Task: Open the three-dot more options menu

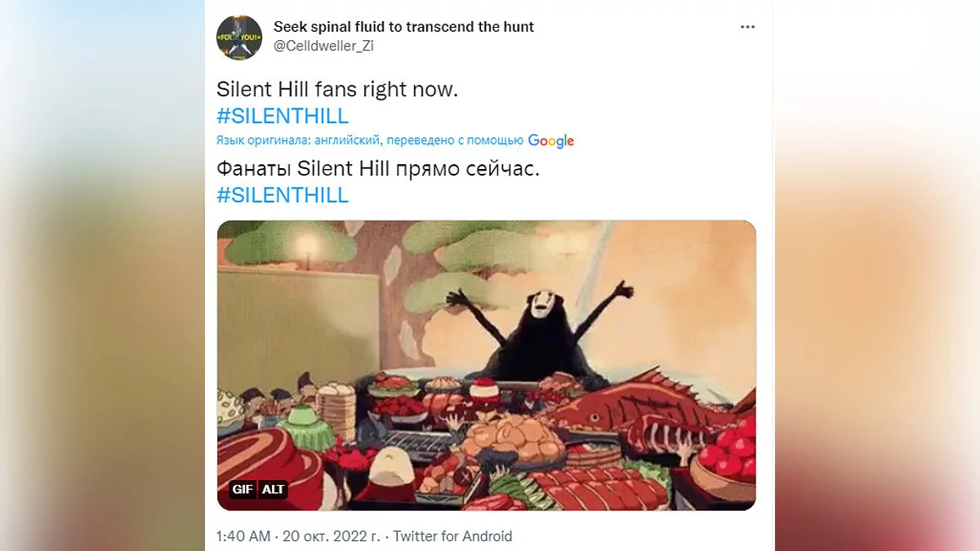Action: point(747,27)
